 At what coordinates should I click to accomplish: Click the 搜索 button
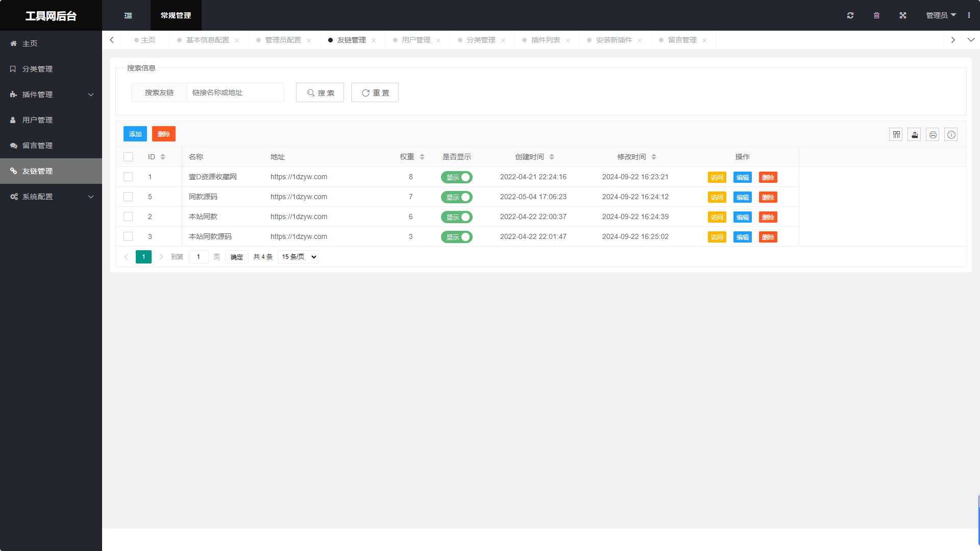coord(320,92)
